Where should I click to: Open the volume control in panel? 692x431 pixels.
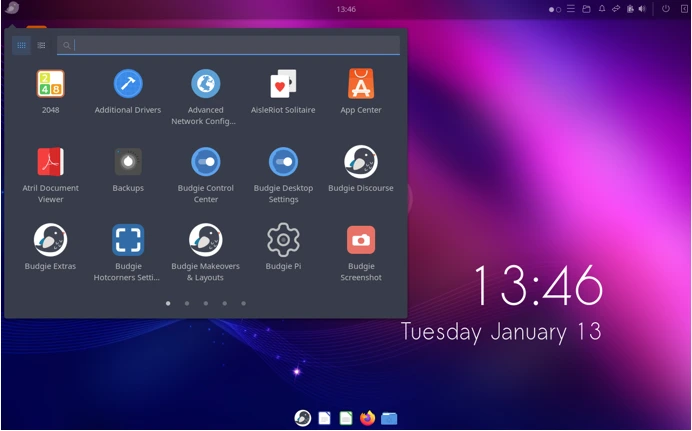642,9
